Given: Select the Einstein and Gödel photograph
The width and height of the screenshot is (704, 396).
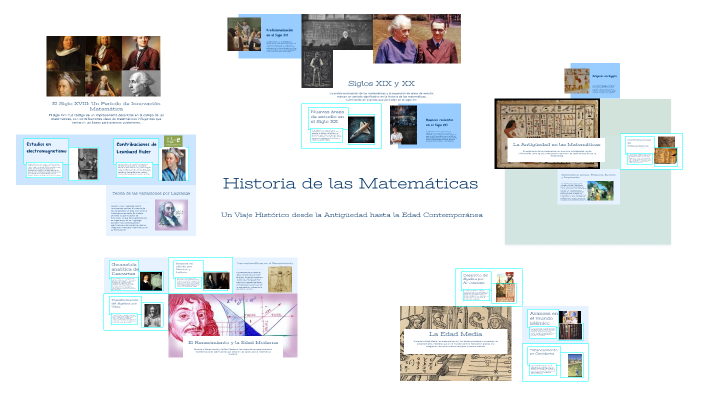Looking at the screenshot, I should click(417, 39).
